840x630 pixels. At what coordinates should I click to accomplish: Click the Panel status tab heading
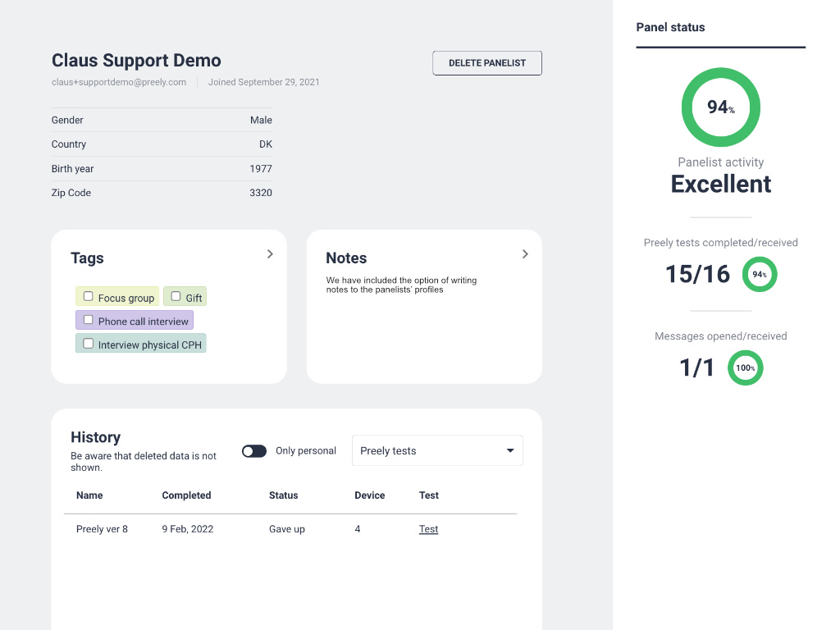(x=670, y=27)
